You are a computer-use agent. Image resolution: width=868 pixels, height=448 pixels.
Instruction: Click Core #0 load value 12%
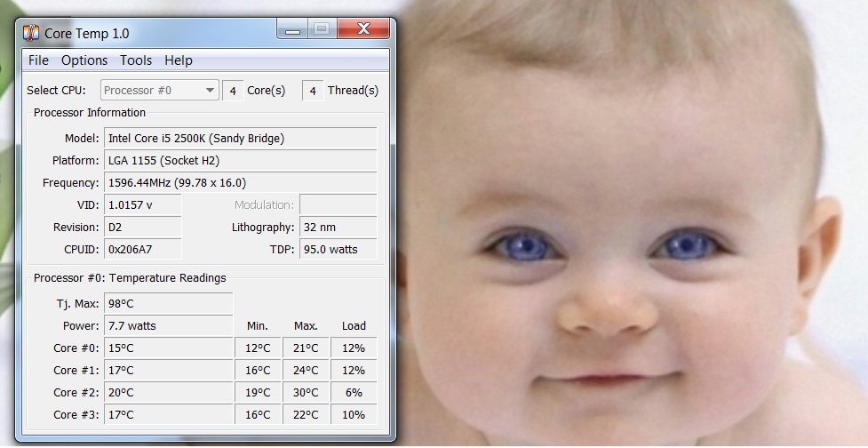354,348
